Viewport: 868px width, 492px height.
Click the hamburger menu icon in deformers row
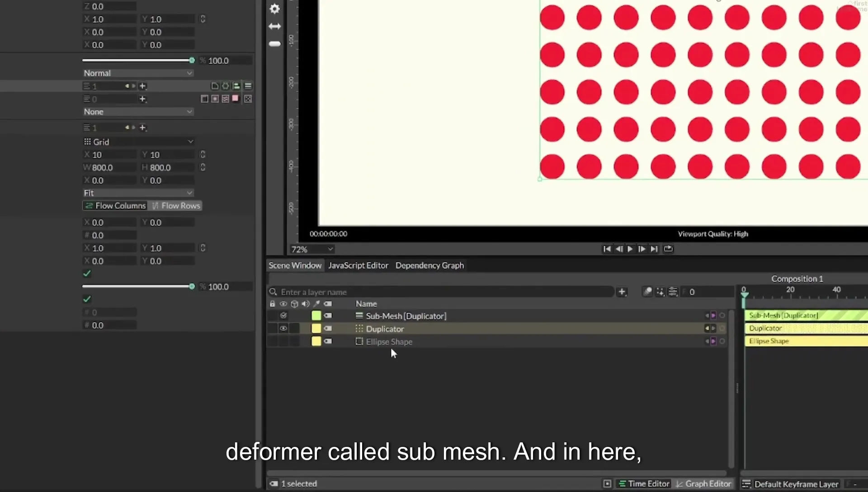click(248, 86)
